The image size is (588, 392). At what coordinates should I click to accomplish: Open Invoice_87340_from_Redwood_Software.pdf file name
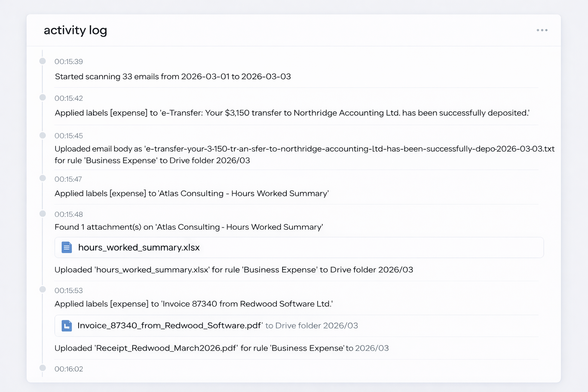170,326
